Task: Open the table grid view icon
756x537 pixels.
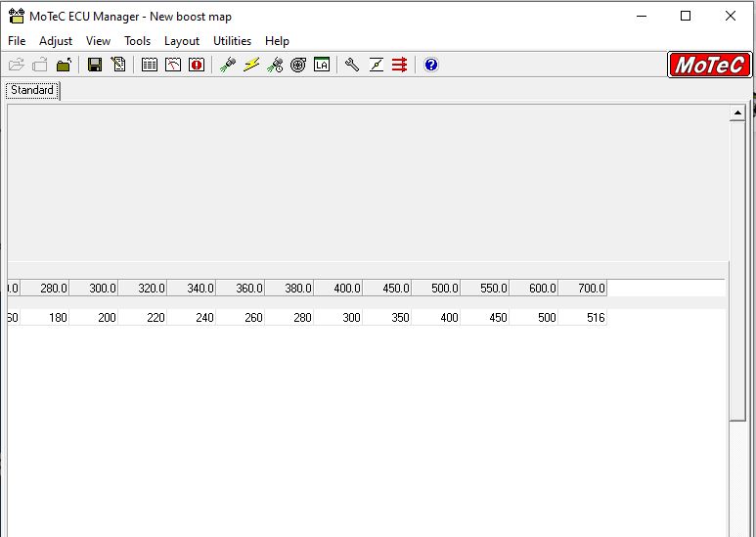Action: coord(150,65)
